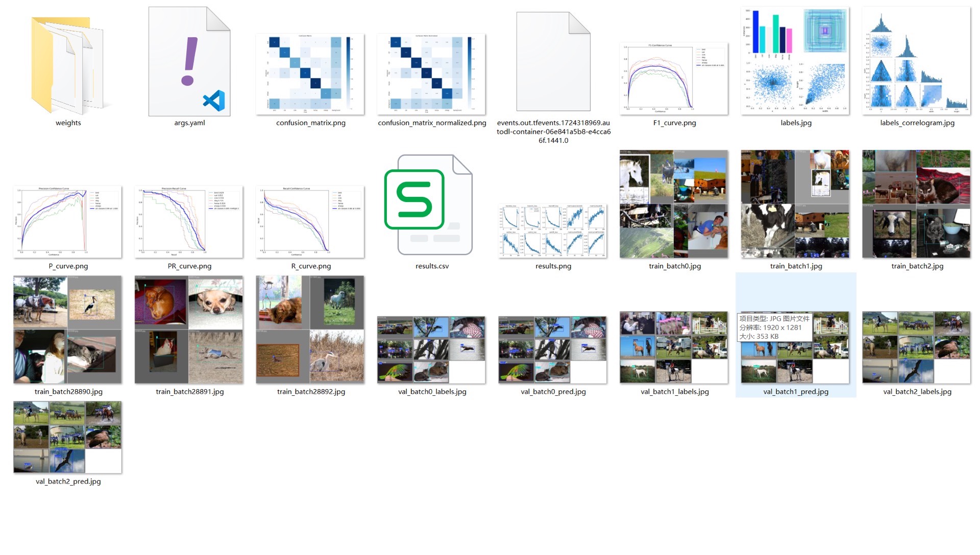This screenshot has width=980, height=555.
Task: Select labels_correlogram.jpg thumbnail
Action: tap(917, 61)
